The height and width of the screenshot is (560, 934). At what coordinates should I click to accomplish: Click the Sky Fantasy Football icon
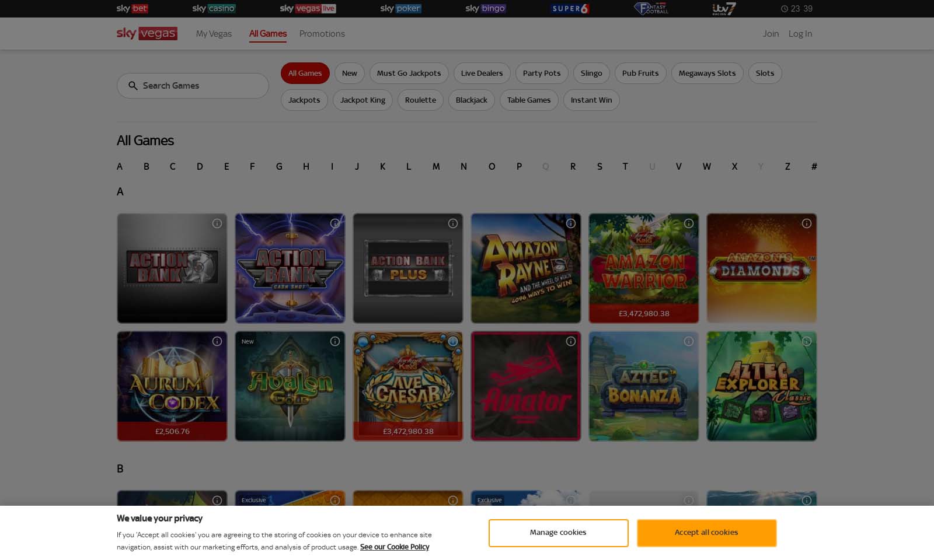coord(650,9)
